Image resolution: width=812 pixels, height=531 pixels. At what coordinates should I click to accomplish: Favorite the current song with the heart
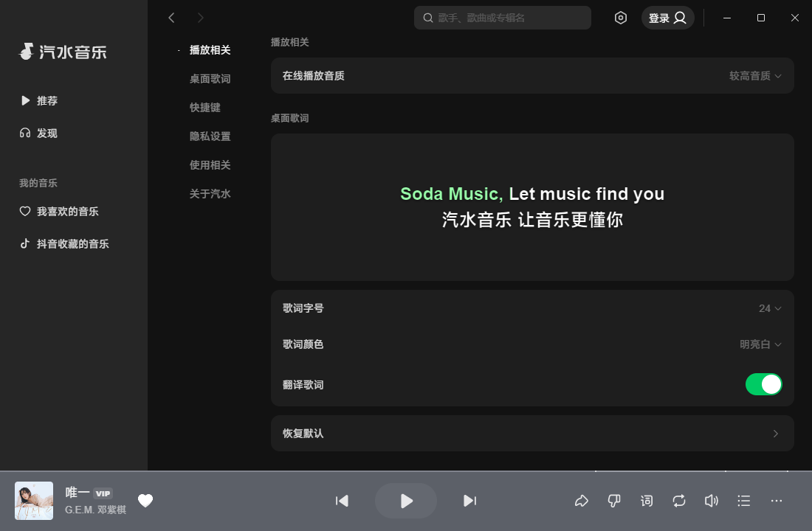pyautogui.click(x=145, y=501)
